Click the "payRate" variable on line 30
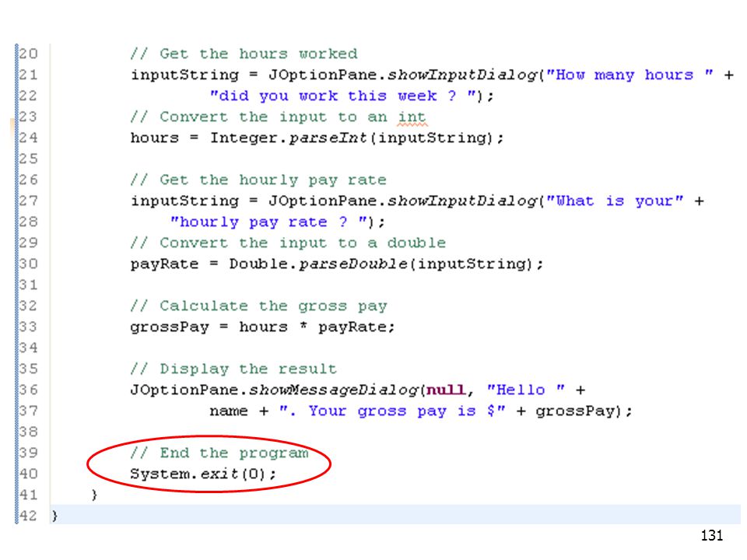This screenshot has height=560, width=747. (x=164, y=264)
